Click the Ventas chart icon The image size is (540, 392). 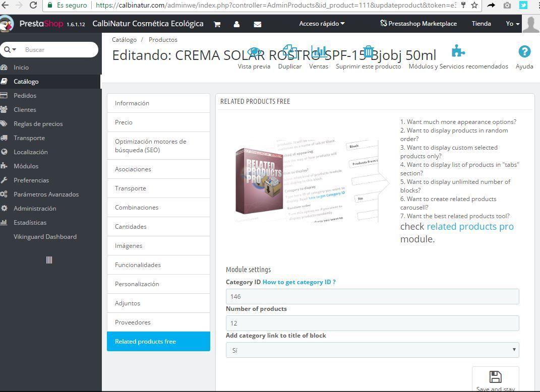(319, 51)
